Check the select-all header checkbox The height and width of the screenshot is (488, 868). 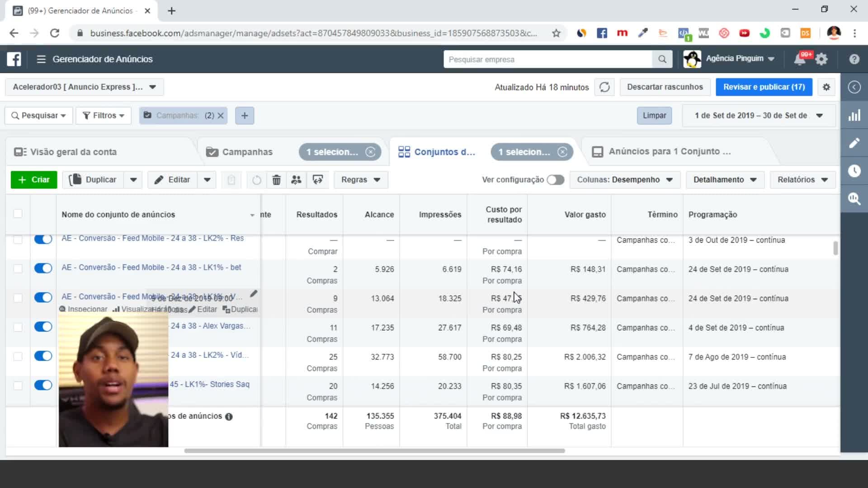[x=18, y=213]
